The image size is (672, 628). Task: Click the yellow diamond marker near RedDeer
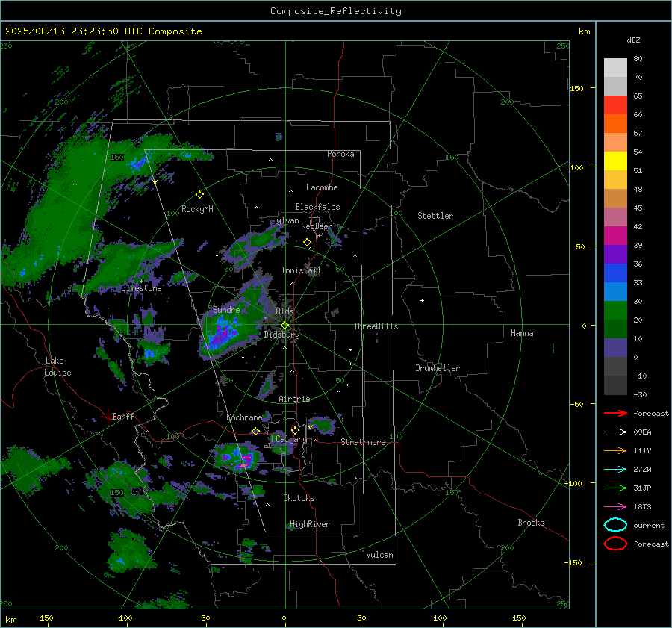[307, 243]
